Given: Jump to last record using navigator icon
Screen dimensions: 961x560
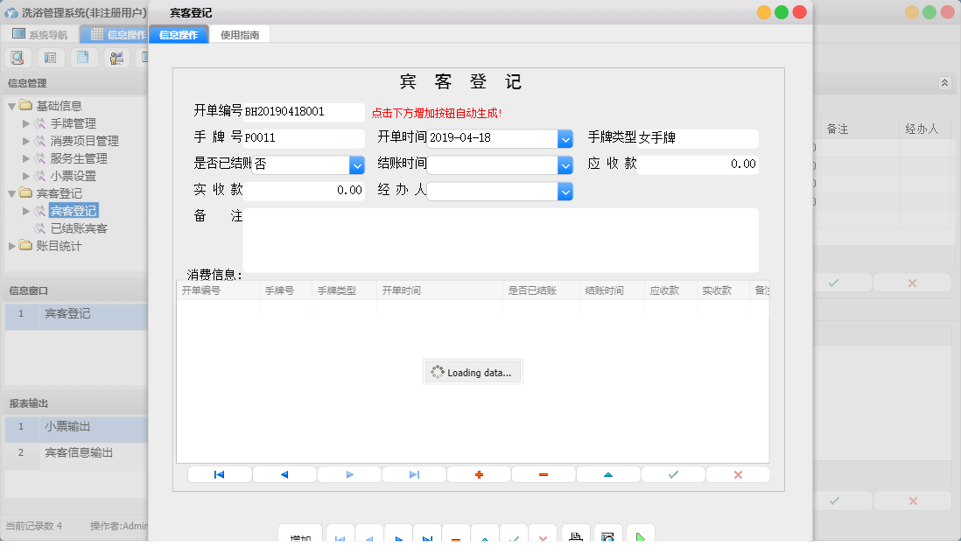Looking at the screenshot, I should click(x=413, y=473).
